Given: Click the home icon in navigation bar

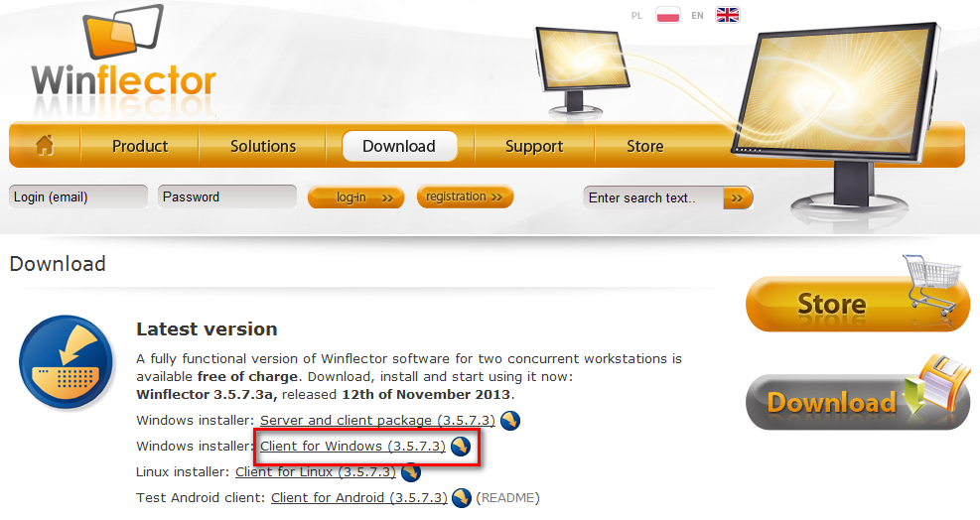Looking at the screenshot, I should [45, 146].
